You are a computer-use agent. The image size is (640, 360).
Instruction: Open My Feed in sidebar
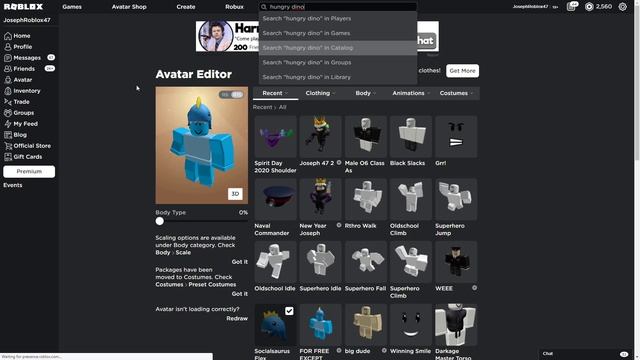tap(21, 124)
